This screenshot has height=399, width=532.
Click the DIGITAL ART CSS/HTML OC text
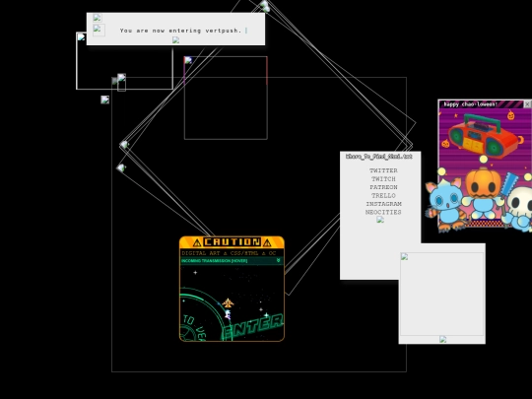(x=229, y=253)
